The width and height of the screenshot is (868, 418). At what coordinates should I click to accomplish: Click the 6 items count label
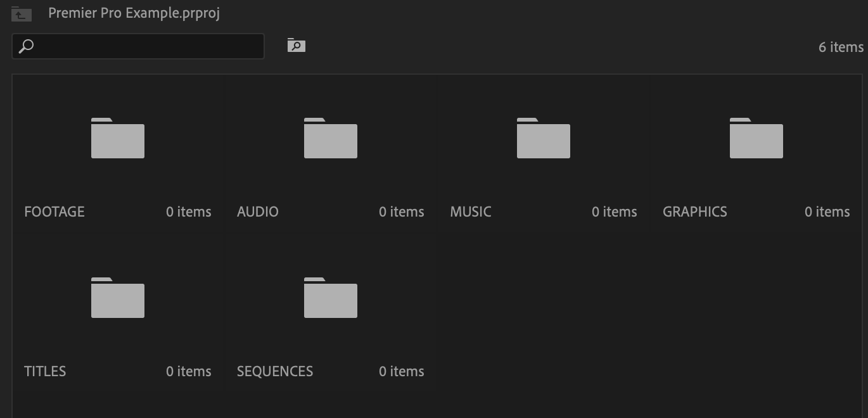point(840,46)
